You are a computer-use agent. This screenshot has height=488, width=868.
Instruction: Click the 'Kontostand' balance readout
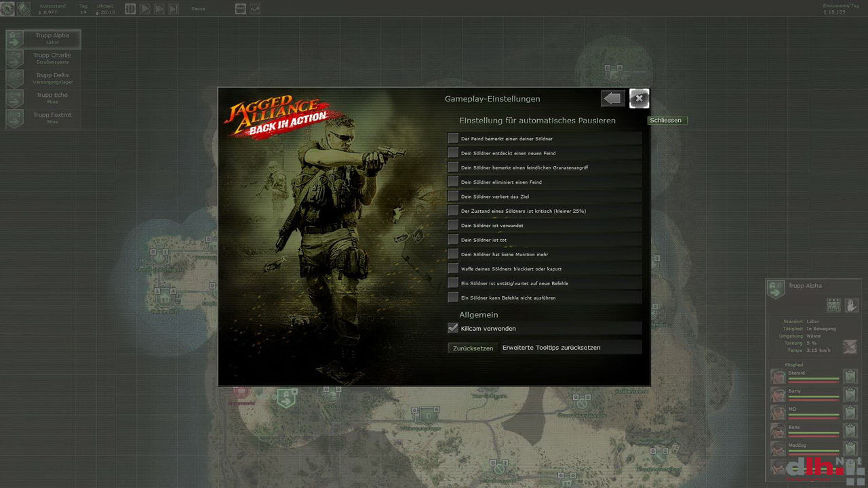53,9
